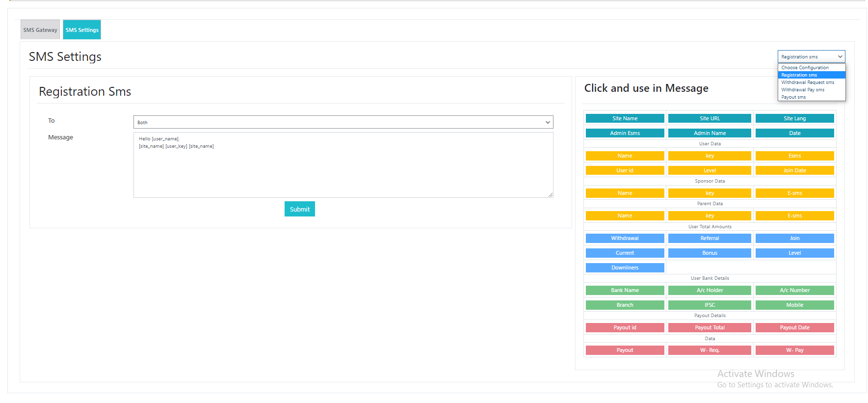
Task: Select the SMS Settings tab
Action: 82,30
